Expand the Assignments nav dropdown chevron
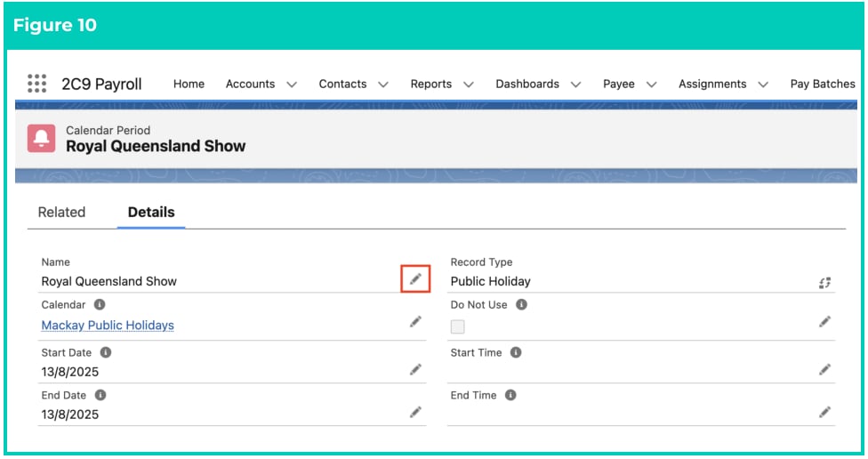 pos(763,85)
